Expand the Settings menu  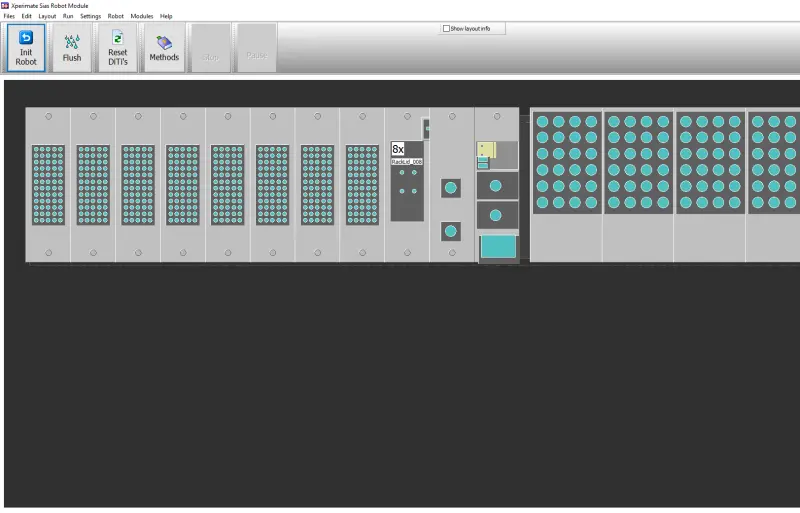[x=90, y=16]
